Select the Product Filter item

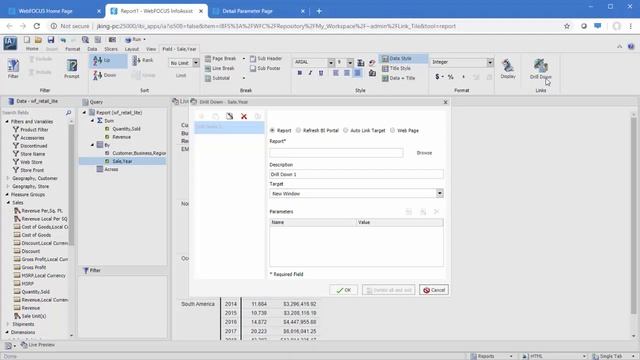[34, 130]
